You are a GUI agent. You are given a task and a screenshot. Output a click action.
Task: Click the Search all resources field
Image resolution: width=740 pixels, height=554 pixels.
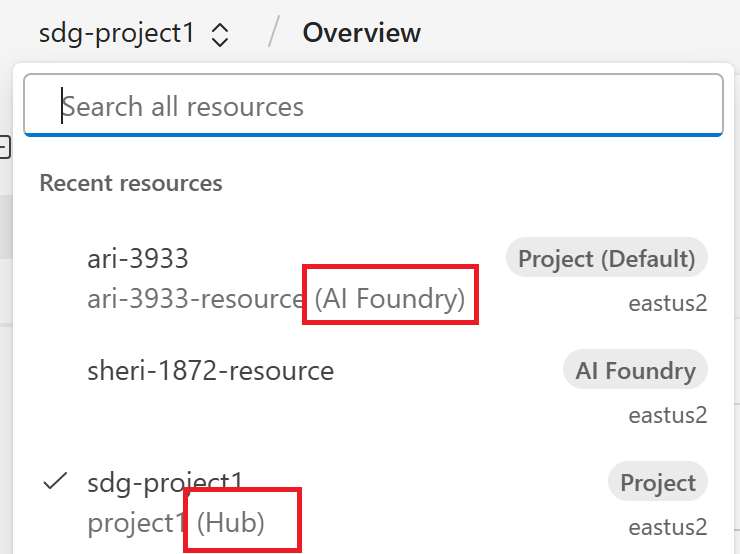pos(373,106)
